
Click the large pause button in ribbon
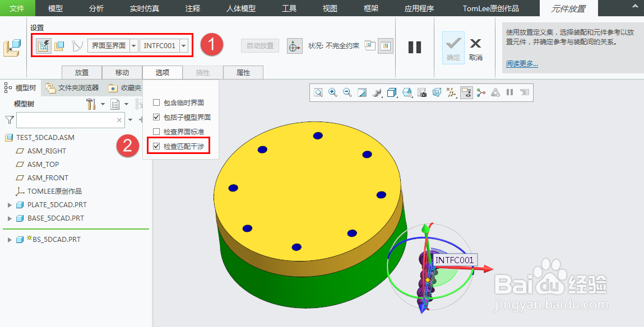point(415,47)
